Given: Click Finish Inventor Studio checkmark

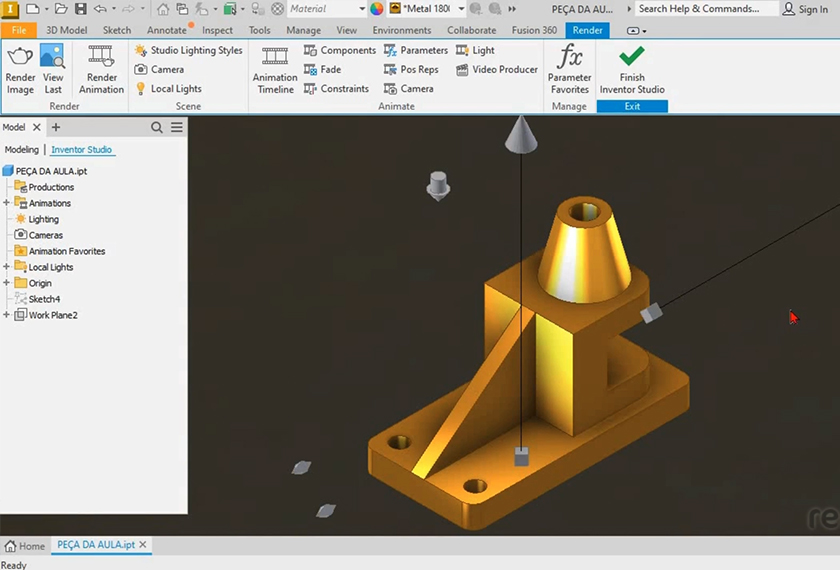Looking at the screenshot, I should tap(632, 58).
